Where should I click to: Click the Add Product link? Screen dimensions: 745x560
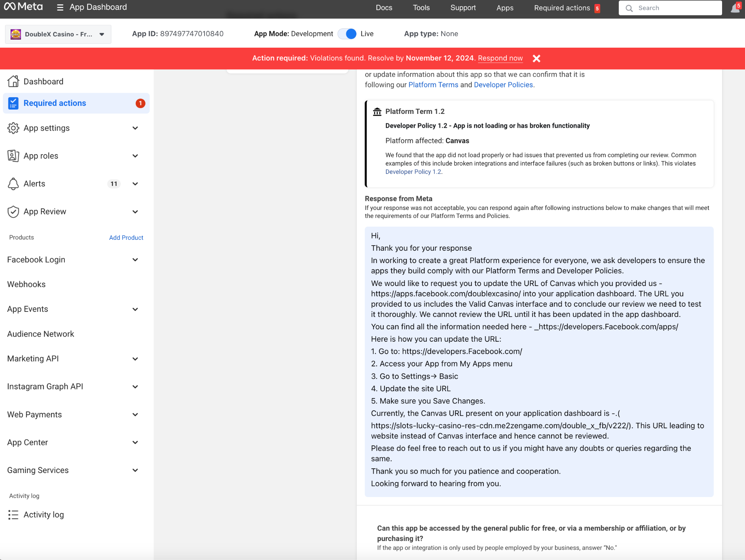126,238
